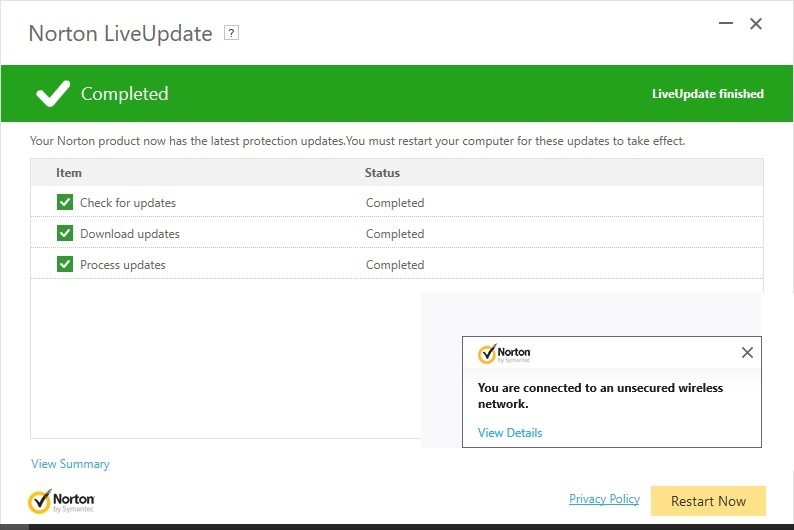Click the green check beside Check for updates
Screen dimensions: 794x530
[x=65, y=202]
